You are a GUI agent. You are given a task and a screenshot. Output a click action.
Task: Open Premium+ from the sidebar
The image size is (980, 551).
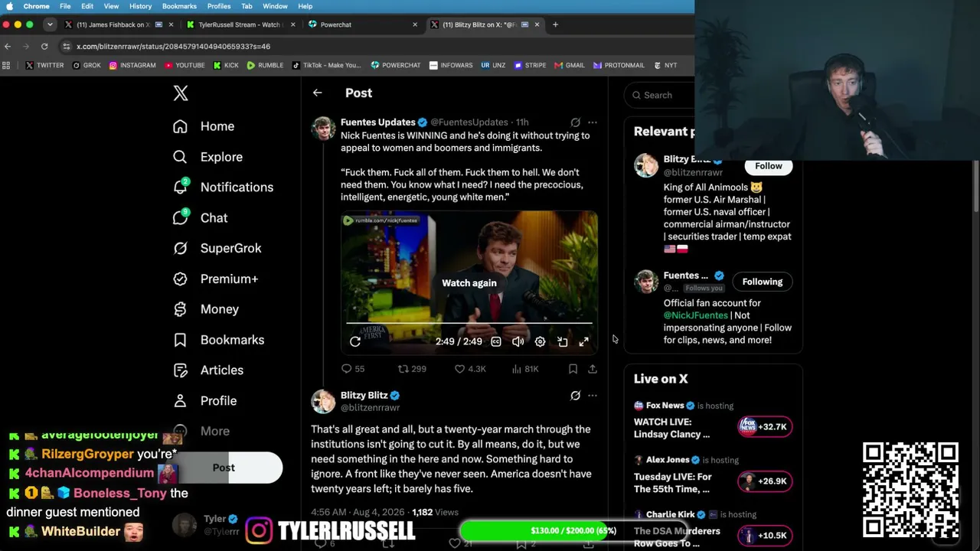pos(215,279)
